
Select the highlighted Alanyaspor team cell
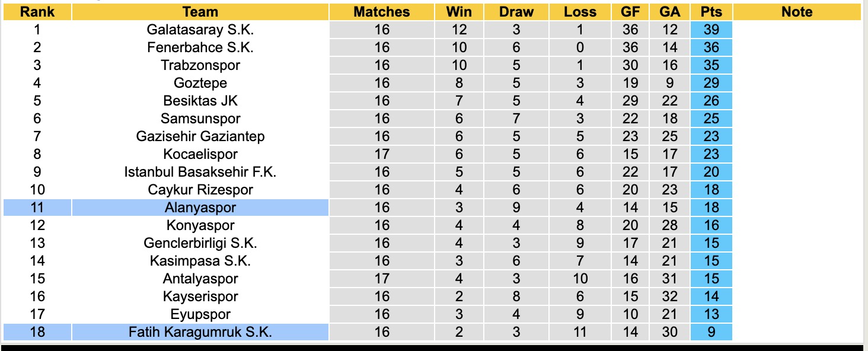[x=200, y=208]
